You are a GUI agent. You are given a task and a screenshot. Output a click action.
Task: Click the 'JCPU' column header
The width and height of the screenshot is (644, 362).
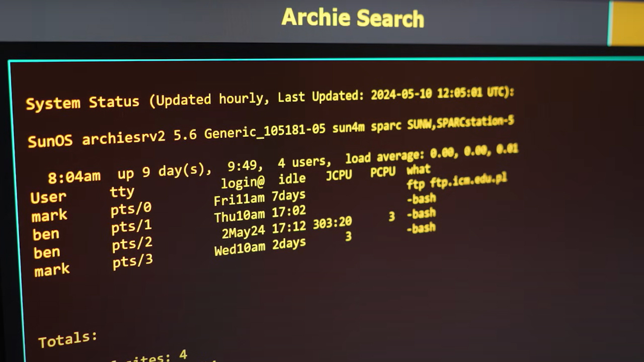[x=339, y=175]
